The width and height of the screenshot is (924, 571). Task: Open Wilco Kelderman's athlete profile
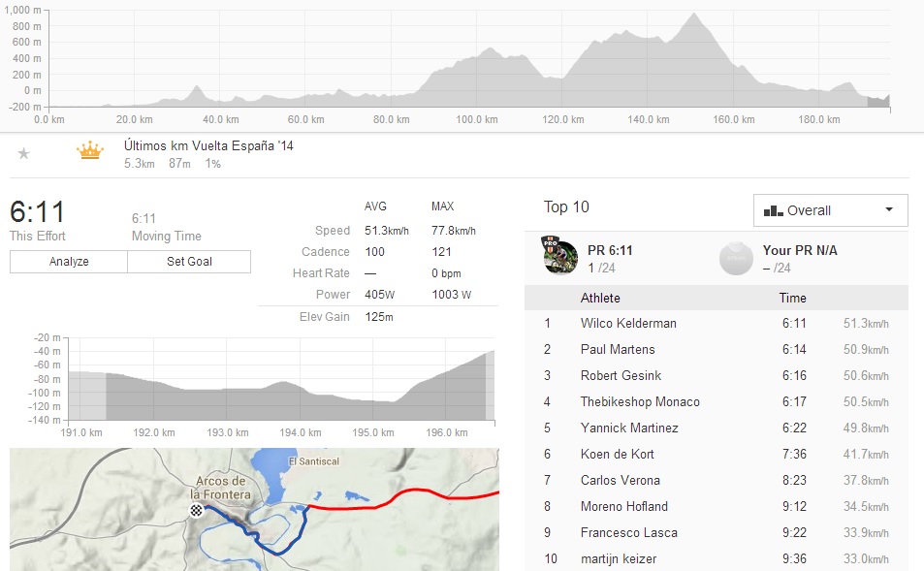click(628, 324)
